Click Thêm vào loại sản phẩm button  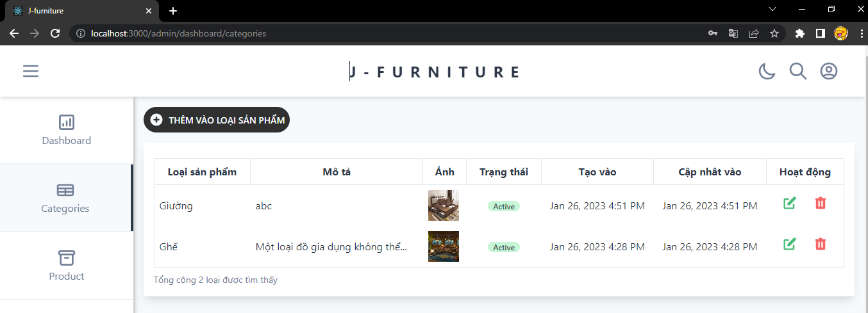(217, 120)
